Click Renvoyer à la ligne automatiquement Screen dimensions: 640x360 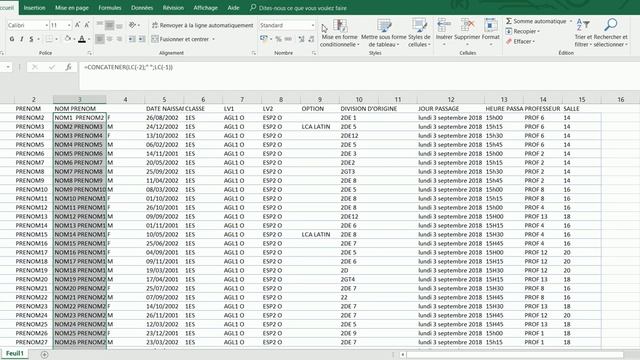click(x=202, y=25)
